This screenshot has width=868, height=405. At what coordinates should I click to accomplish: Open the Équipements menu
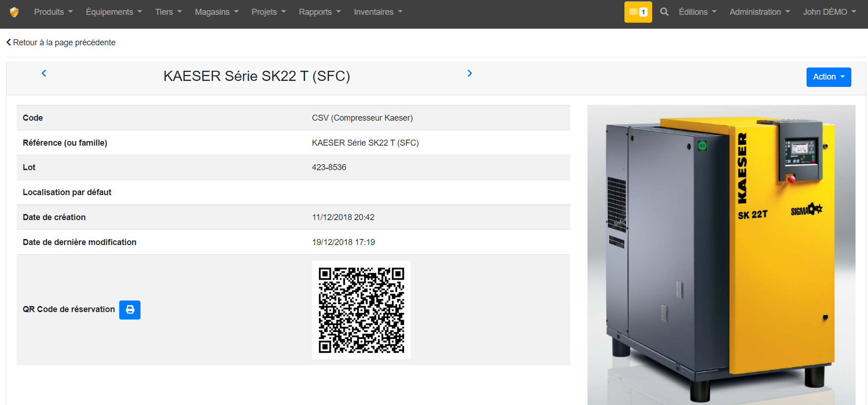[x=114, y=12]
